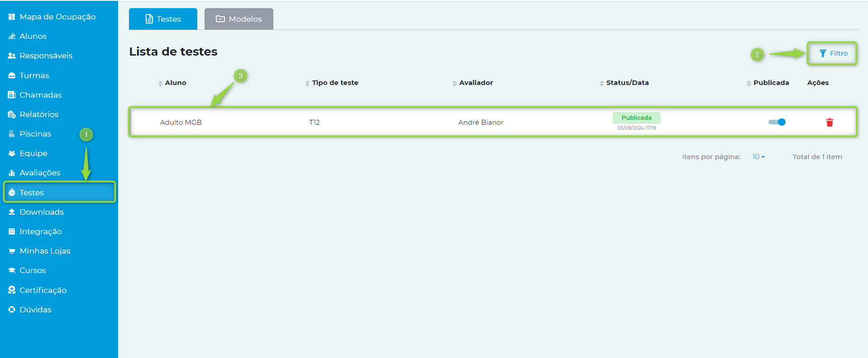The height and width of the screenshot is (358, 868).
Task: Click the pool icon beside Piscinas
Action: pyautogui.click(x=12, y=134)
